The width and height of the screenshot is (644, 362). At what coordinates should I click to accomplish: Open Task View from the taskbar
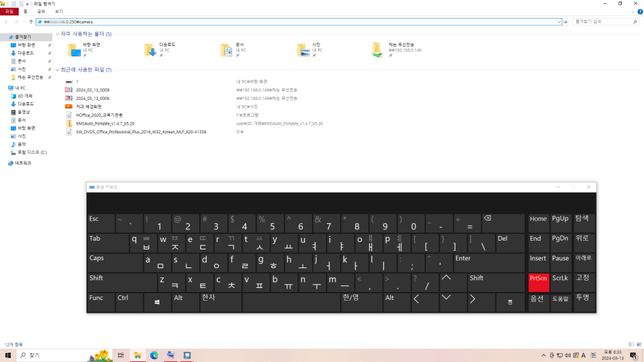[x=121, y=355]
